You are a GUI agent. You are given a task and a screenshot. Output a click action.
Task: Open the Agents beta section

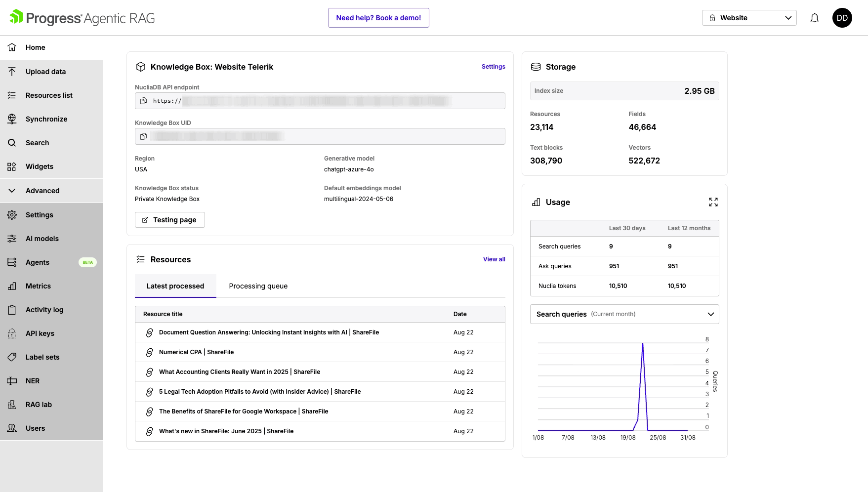click(38, 262)
